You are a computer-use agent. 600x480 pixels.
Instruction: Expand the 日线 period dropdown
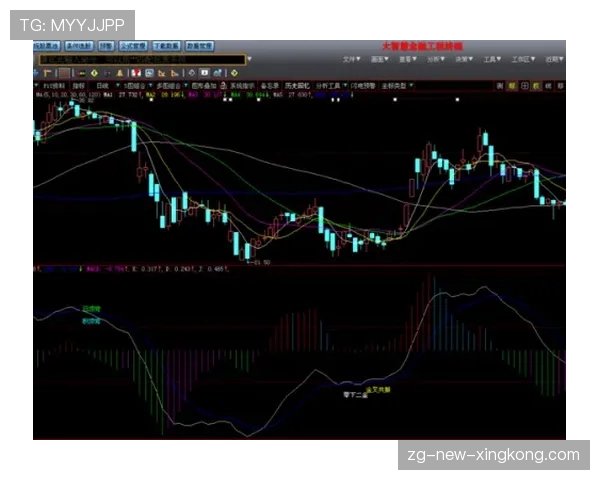coord(117,86)
